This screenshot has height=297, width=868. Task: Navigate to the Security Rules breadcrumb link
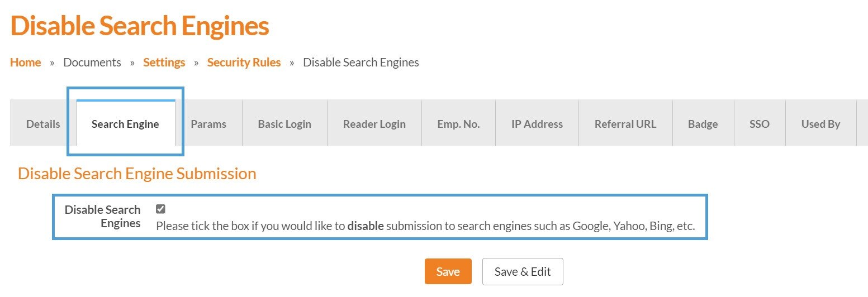(244, 63)
